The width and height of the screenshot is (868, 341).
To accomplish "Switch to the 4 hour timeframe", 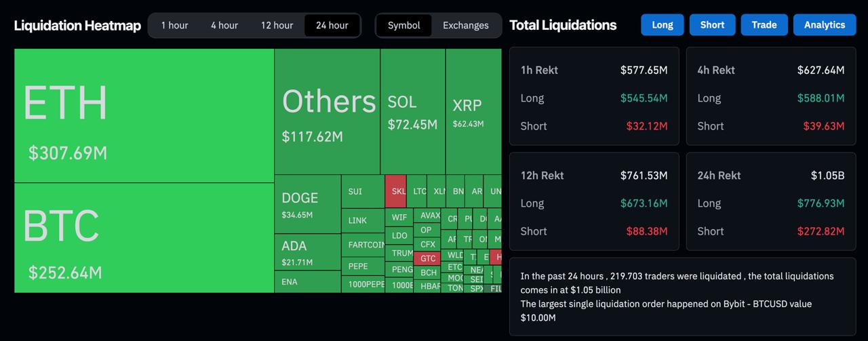I will click(x=224, y=25).
